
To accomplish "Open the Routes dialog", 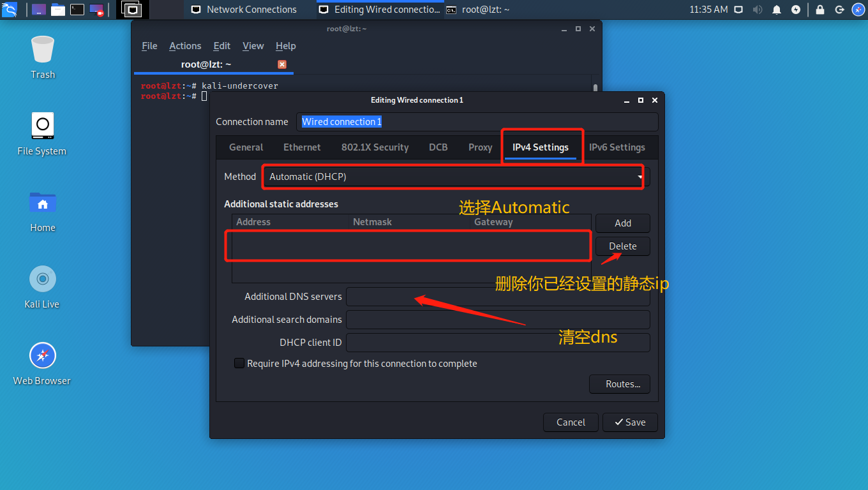I will (x=619, y=384).
